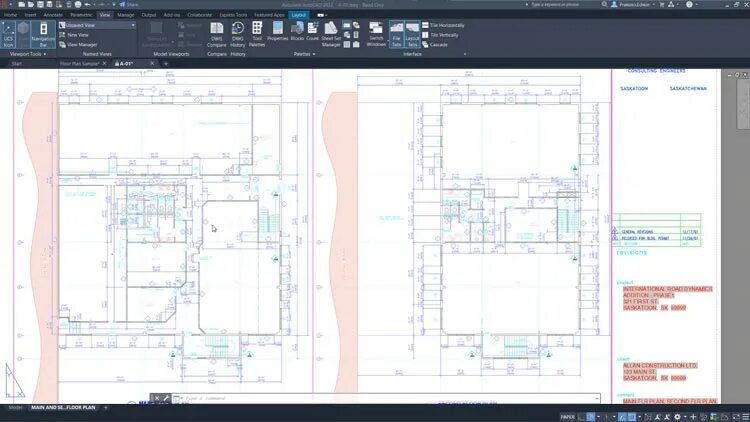The width and height of the screenshot is (750, 422).
Task: Click the search magnifier icon
Action: (x=605, y=4)
